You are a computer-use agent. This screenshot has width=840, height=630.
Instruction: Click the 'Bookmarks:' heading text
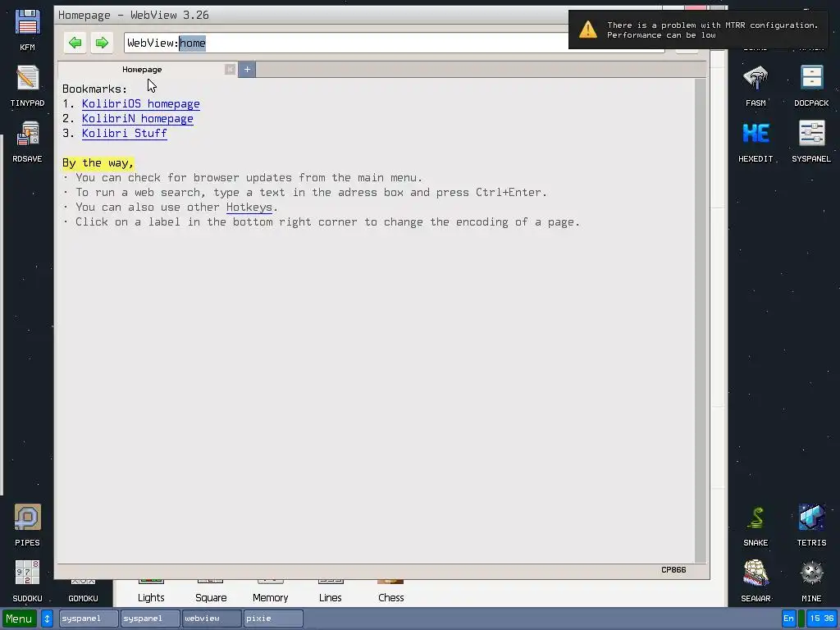[95, 89]
